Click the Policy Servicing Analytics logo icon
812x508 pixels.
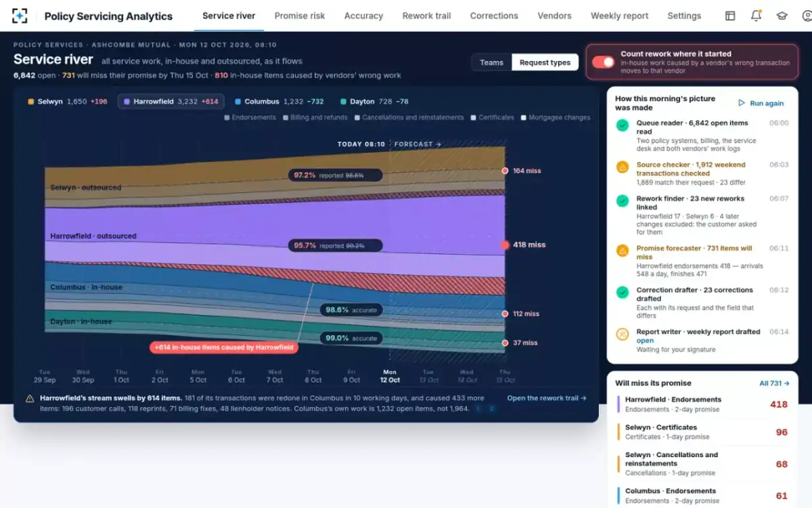click(x=20, y=16)
